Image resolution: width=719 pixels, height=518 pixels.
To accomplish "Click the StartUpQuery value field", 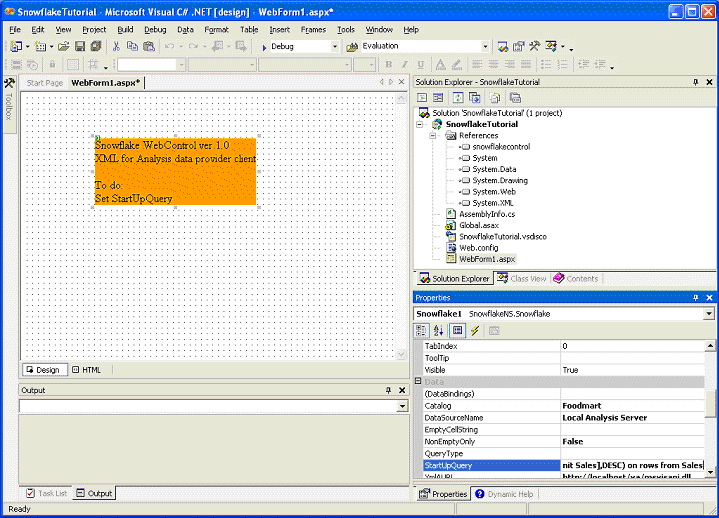I will (632, 465).
